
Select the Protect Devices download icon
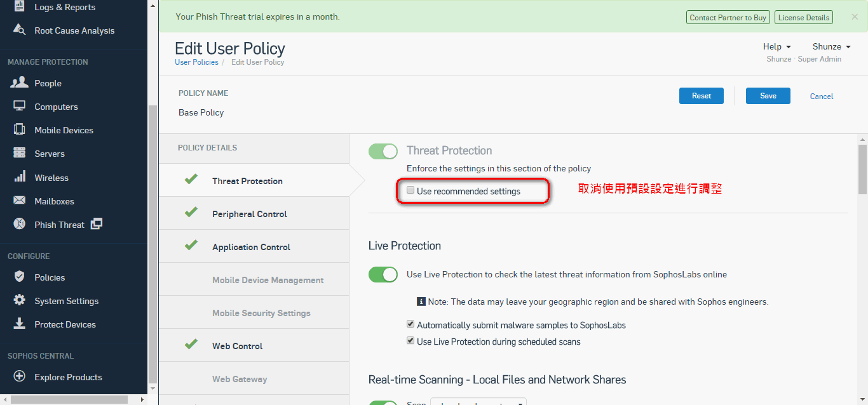[x=20, y=324]
